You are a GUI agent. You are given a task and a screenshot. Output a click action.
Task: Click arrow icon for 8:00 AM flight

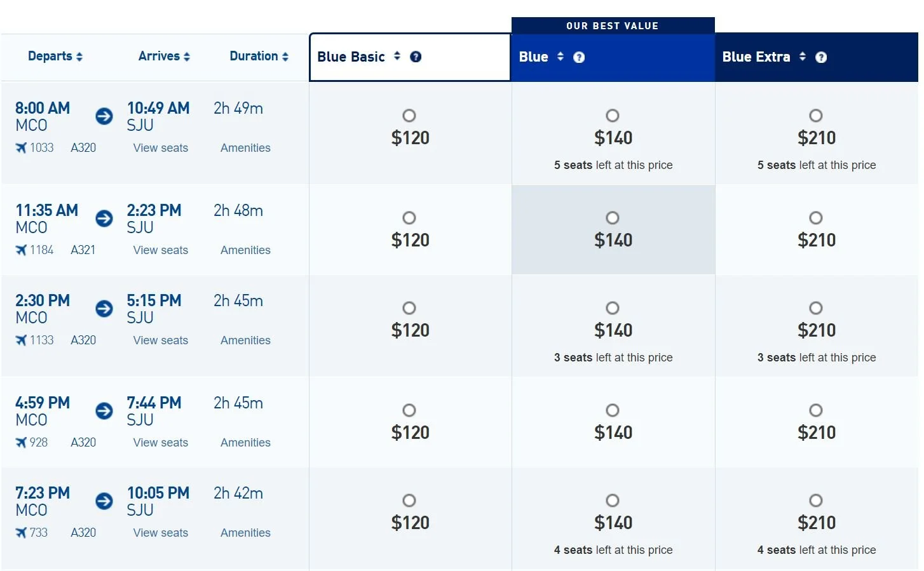click(x=104, y=116)
